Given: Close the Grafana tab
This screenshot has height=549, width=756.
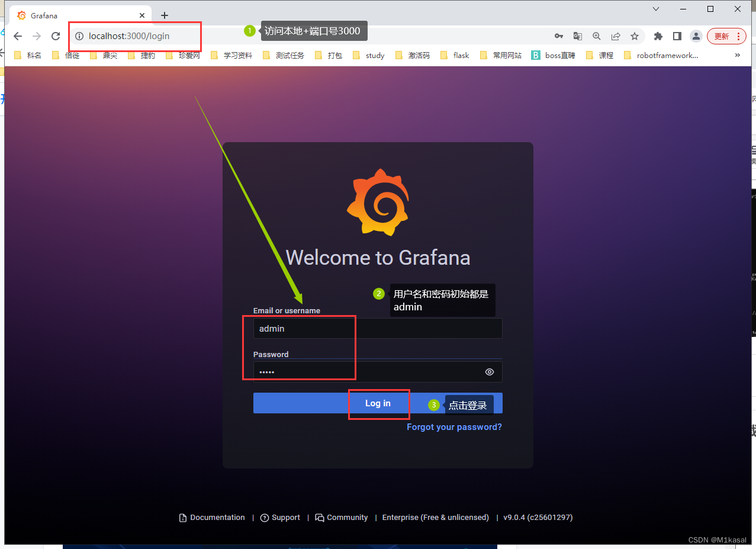Looking at the screenshot, I should coord(142,15).
